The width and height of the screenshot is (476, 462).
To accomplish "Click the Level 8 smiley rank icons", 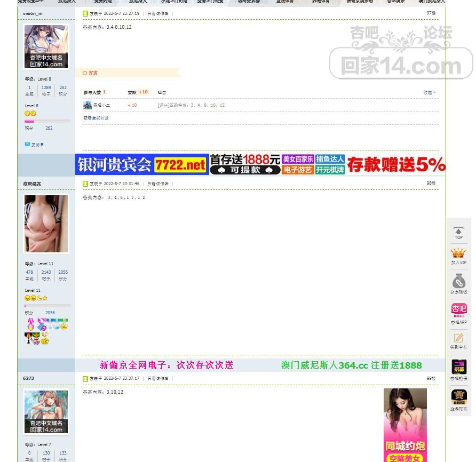I will (30, 113).
